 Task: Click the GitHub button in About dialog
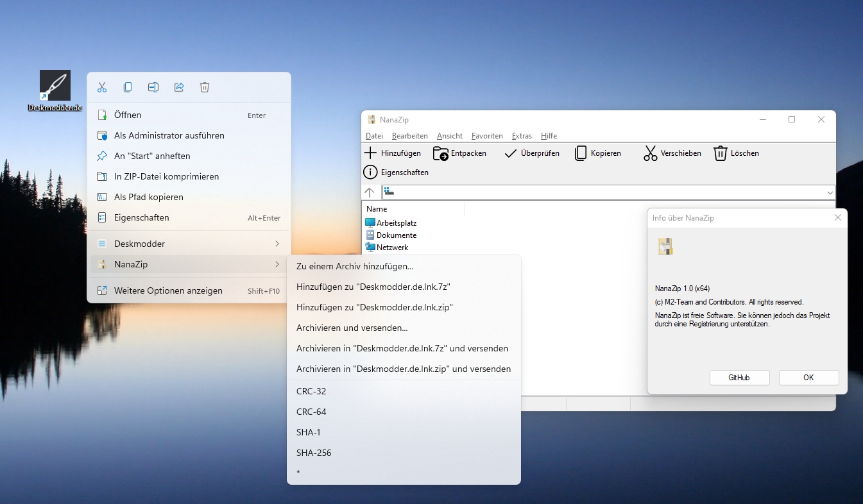739,378
